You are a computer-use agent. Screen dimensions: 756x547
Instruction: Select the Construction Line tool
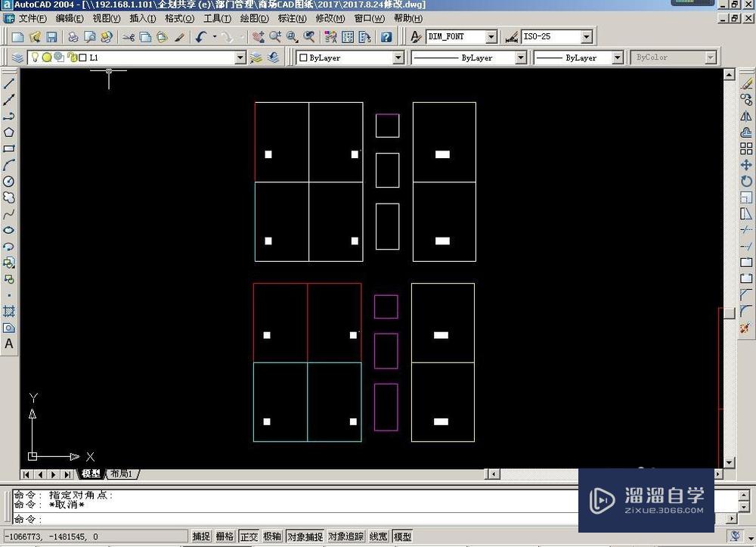8,99
